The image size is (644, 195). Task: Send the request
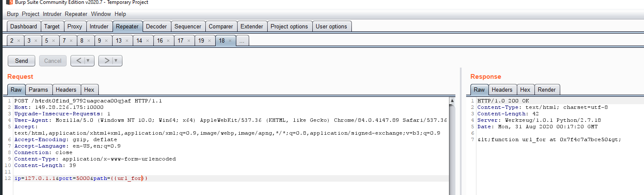[21, 61]
